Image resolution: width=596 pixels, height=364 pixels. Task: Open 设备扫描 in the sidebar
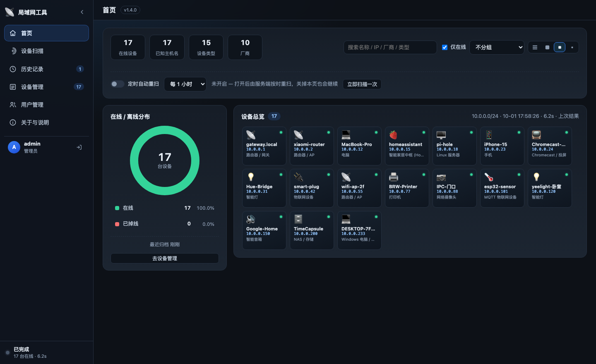click(46, 51)
